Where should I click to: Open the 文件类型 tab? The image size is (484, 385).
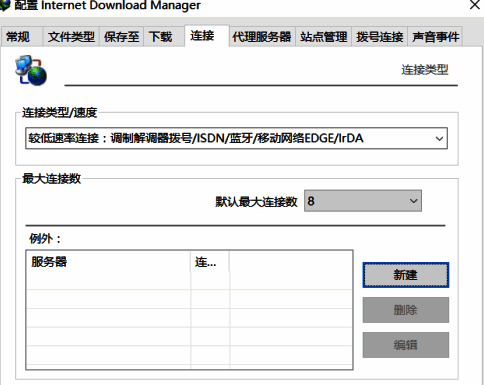[71, 36]
